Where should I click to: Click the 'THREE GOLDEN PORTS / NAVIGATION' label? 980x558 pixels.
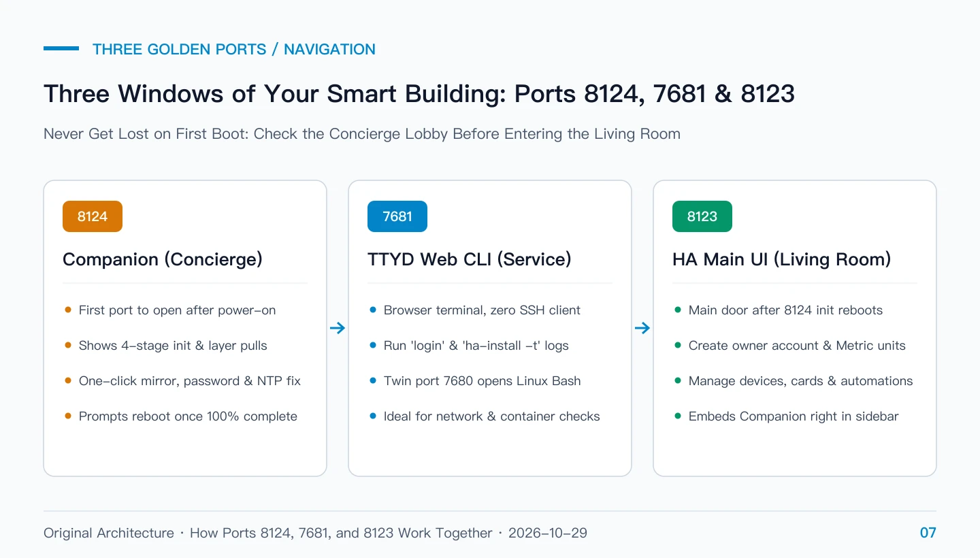pos(234,49)
